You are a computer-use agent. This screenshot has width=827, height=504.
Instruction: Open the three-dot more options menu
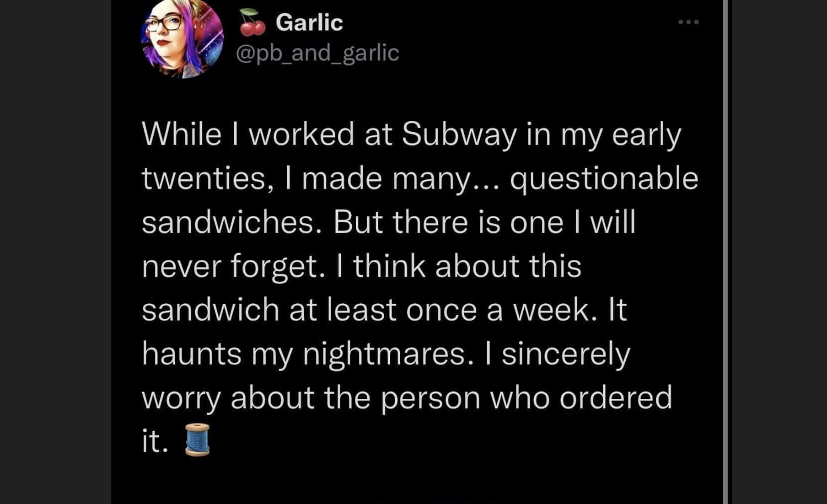[x=688, y=22]
